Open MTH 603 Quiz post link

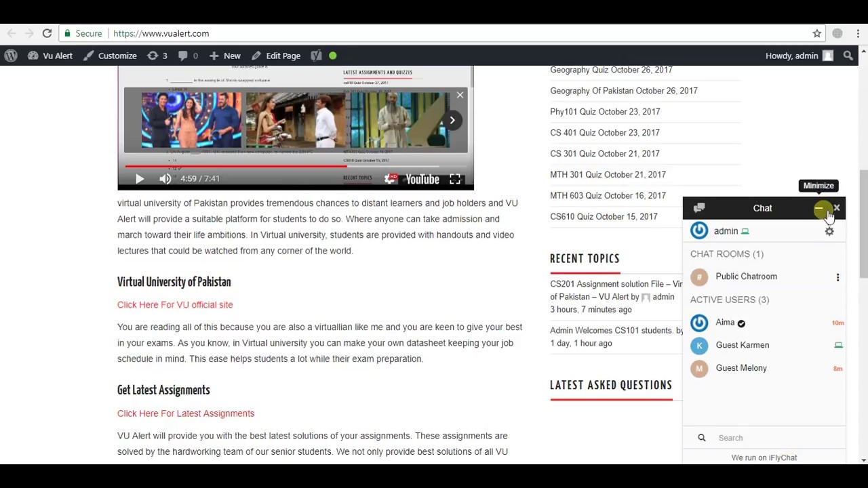(x=608, y=196)
